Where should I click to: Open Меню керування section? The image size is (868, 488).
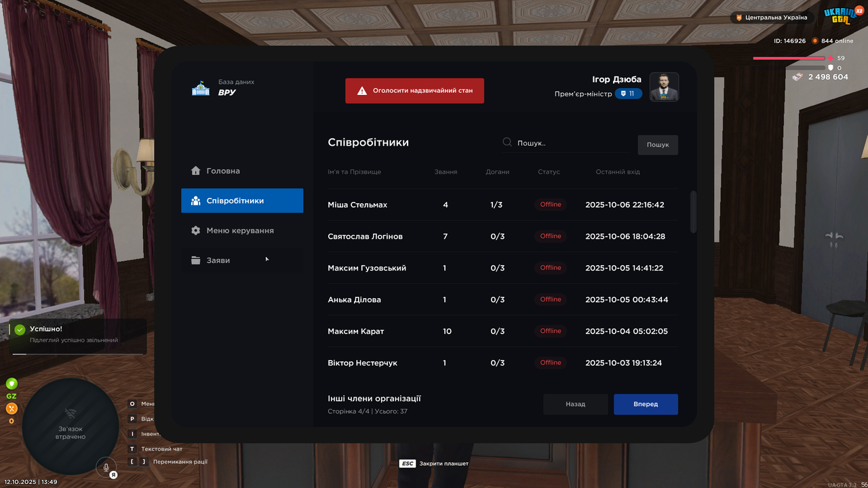click(x=242, y=230)
